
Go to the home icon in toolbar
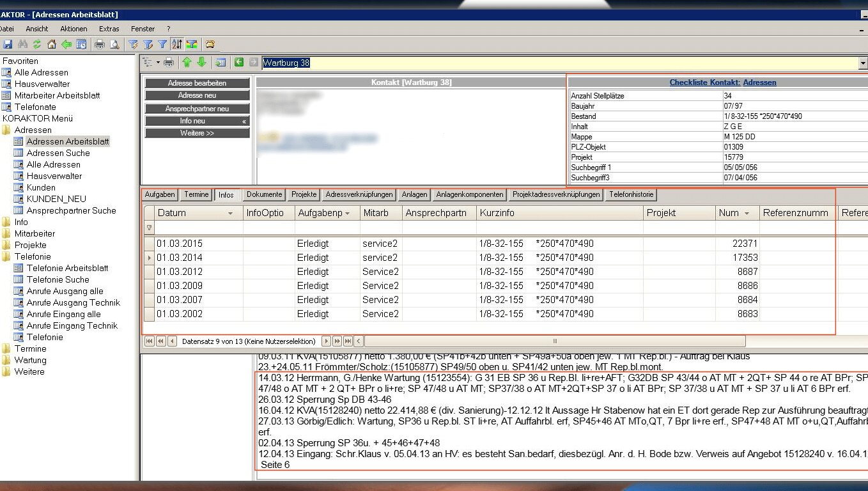(x=52, y=44)
